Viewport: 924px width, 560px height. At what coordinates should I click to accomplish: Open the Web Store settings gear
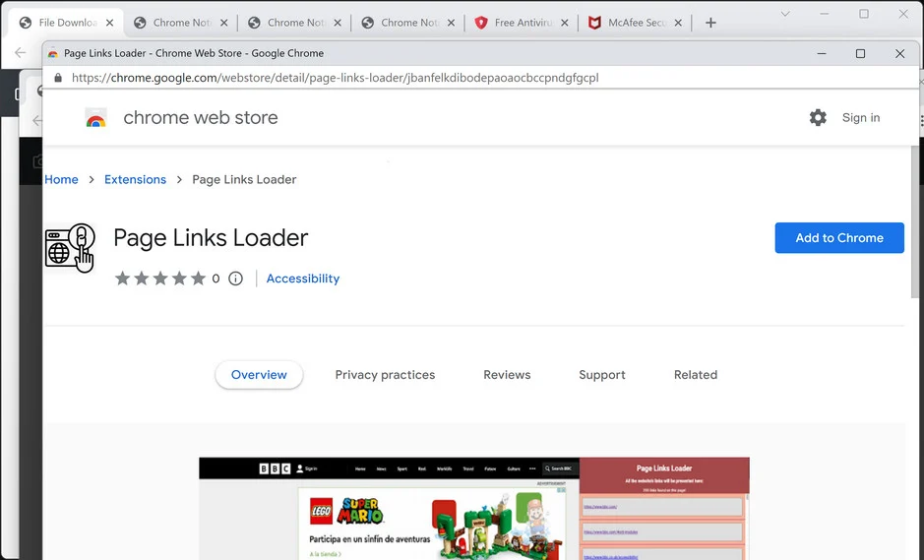coord(818,117)
